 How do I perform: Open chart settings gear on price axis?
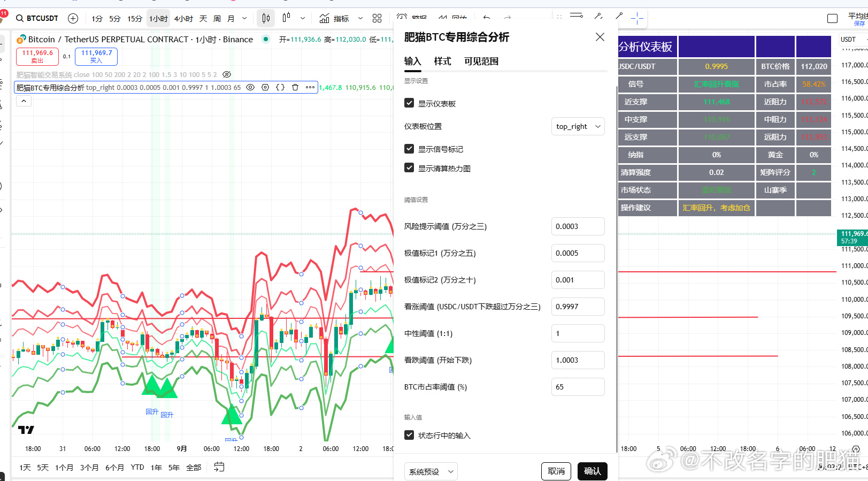click(856, 449)
